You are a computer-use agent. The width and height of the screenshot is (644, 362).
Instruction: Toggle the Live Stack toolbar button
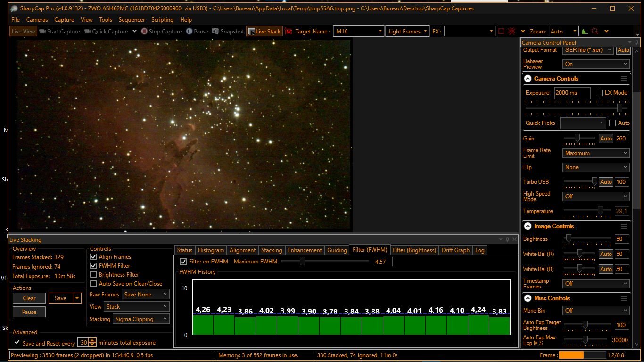tap(264, 32)
